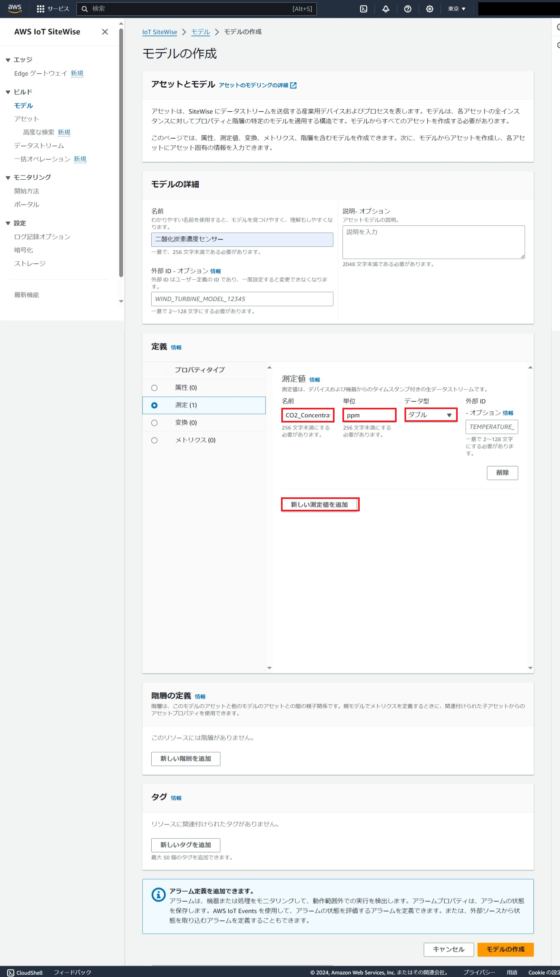Open the 東京 region dropdown
Screen dimensions: 560x977
point(456,9)
